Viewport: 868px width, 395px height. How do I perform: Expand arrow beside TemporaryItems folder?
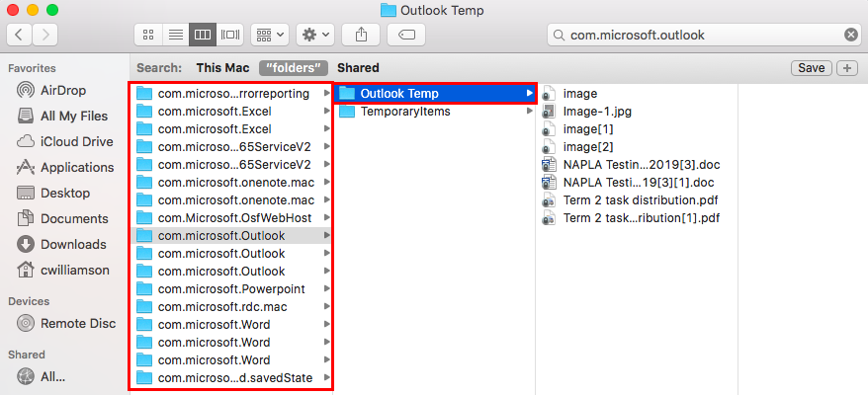click(x=529, y=112)
